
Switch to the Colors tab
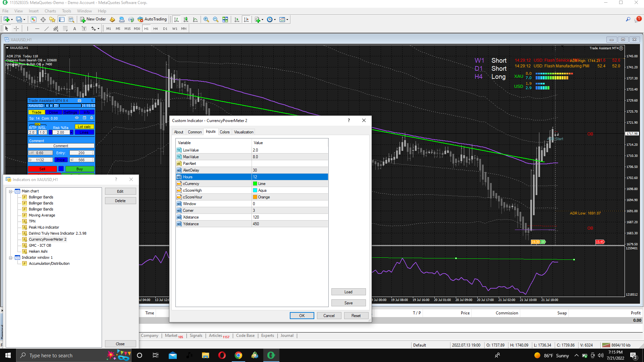click(224, 132)
